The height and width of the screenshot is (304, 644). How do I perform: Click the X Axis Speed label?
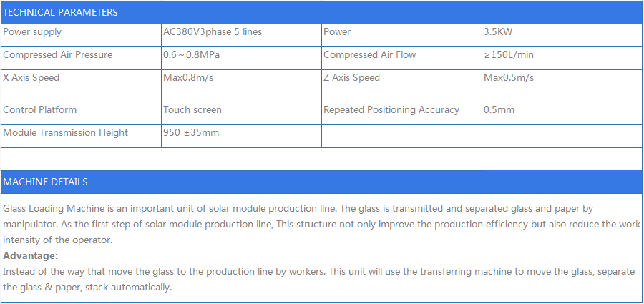pos(31,78)
